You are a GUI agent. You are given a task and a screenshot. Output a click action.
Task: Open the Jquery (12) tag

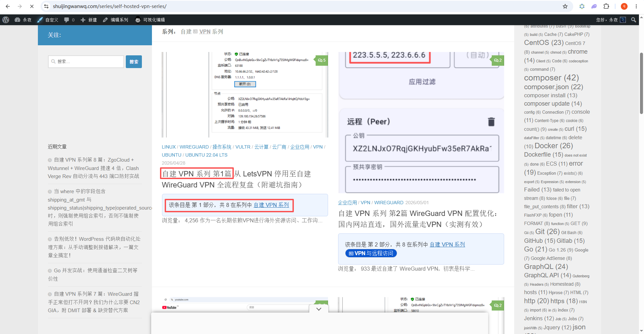[x=557, y=327]
